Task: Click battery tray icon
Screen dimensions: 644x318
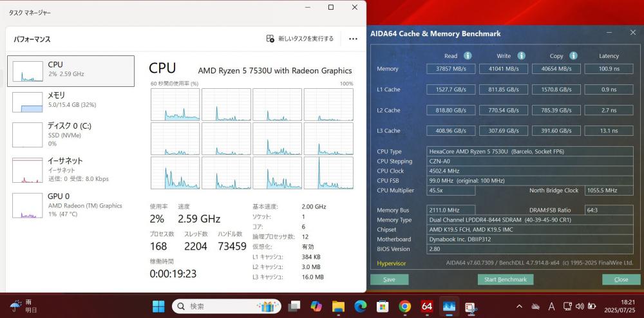Action: 591,306
